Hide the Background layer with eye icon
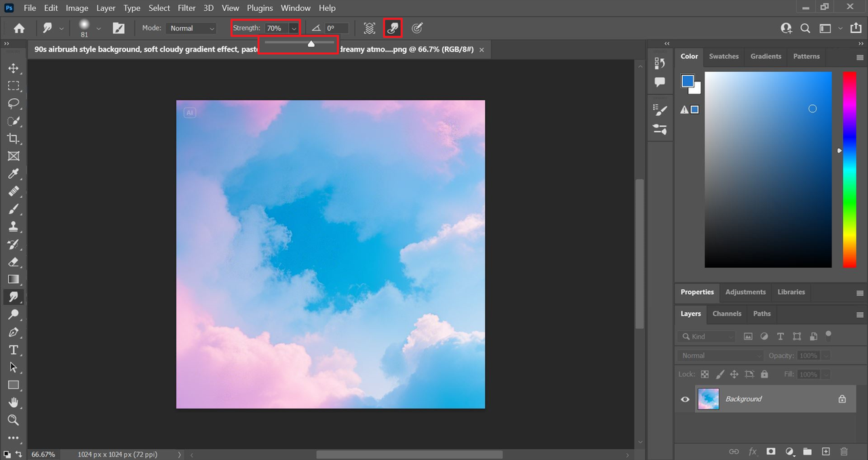Image resolution: width=868 pixels, height=460 pixels. click(685, 399)
